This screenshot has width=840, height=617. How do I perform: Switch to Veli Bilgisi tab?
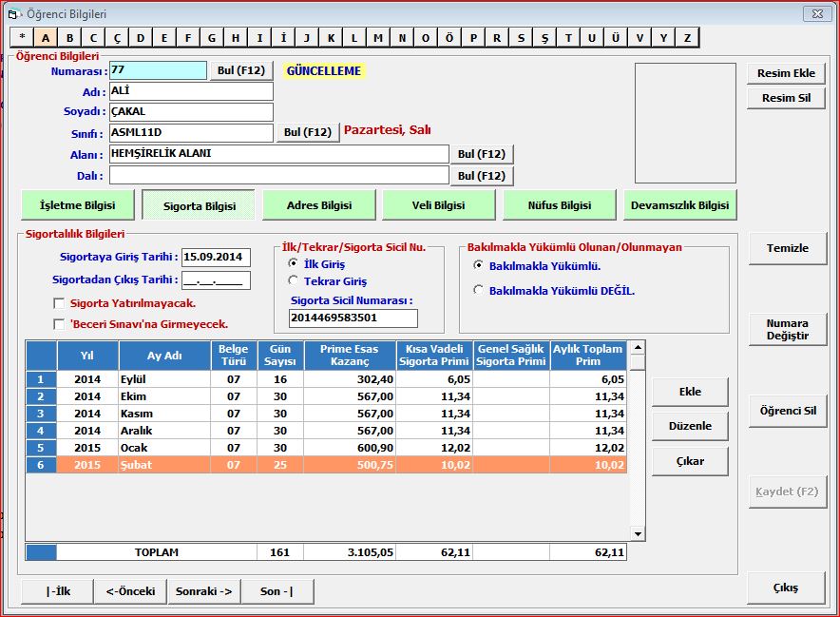click(x=438, y=205)
